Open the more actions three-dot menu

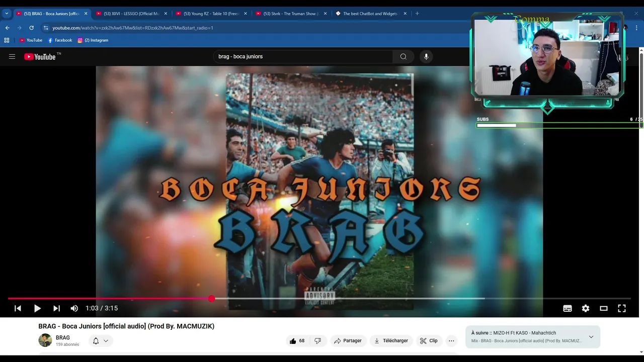click(451, 340)
